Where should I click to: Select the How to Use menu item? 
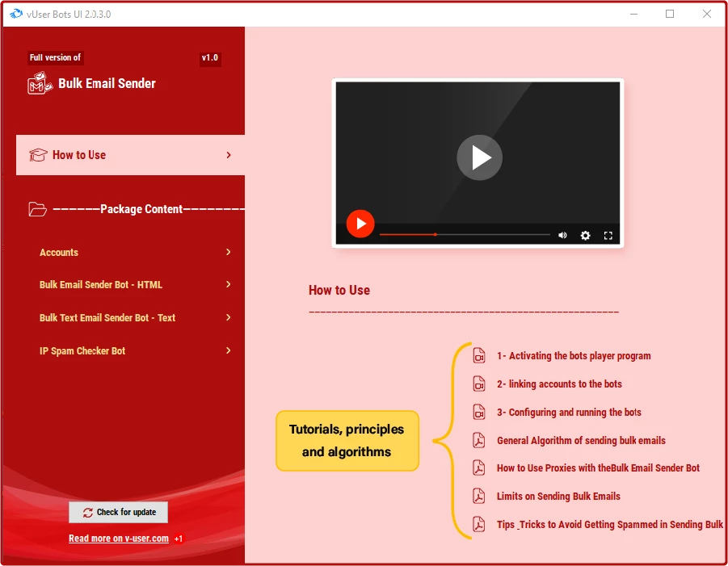tap(130, 155)
